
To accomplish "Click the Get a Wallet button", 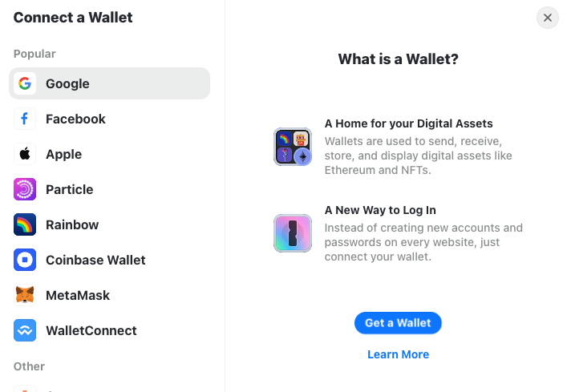I will click(398, 323).
